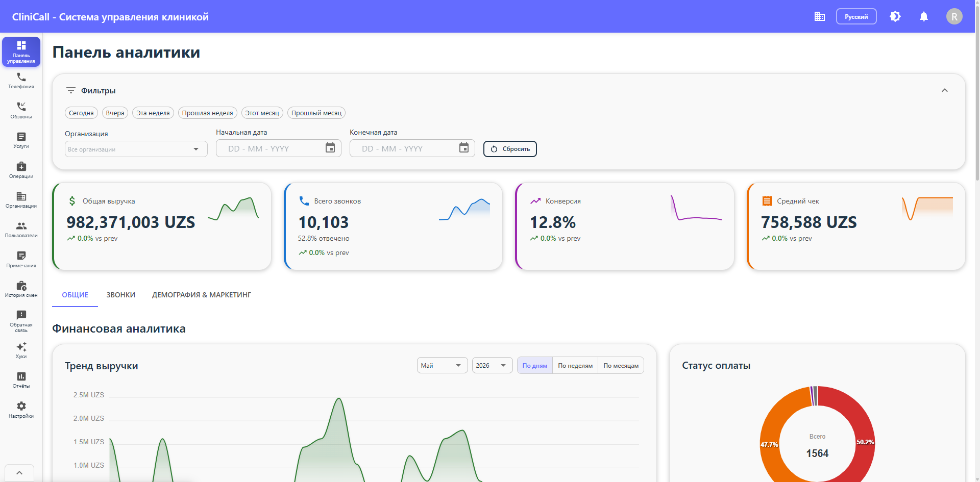980x482 pixels.
Task: Expand the sidebar bottom chevron
Action: (19, 473)
